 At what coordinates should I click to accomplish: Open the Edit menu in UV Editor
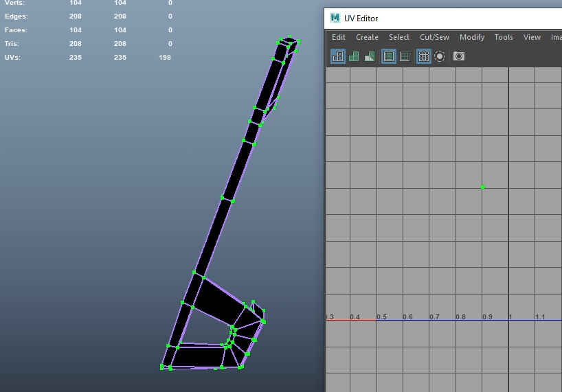point(338,37)
